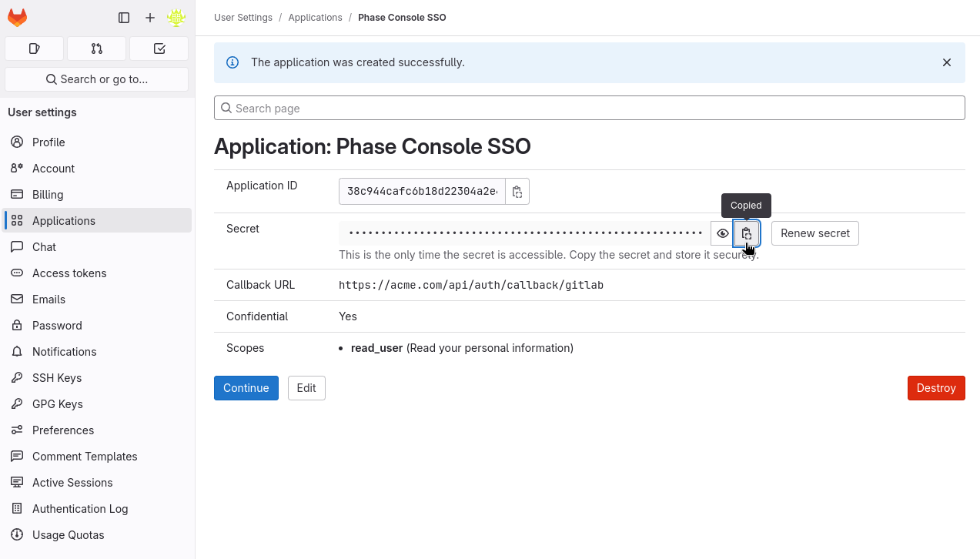980x559 pixels.
Task: Open the Access tokens page
Action: point(97,273)
